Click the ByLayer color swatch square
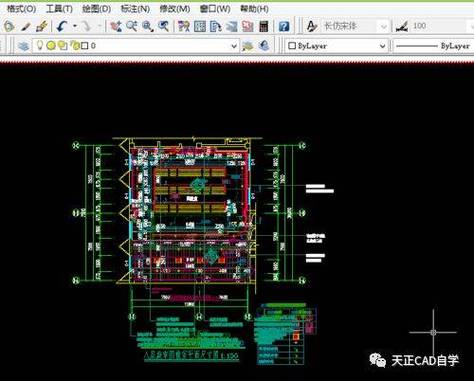The image size is (474, 381). pos(292,46)
